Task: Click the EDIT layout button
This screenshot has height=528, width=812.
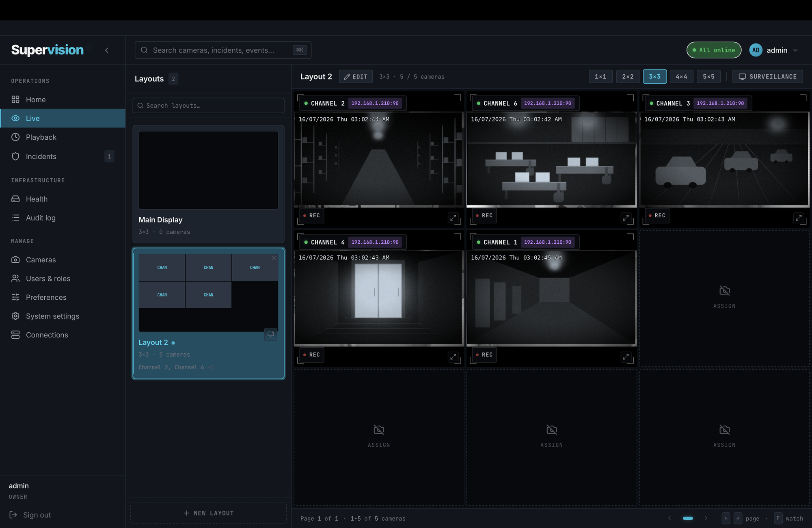Action: tap(356, 76)
